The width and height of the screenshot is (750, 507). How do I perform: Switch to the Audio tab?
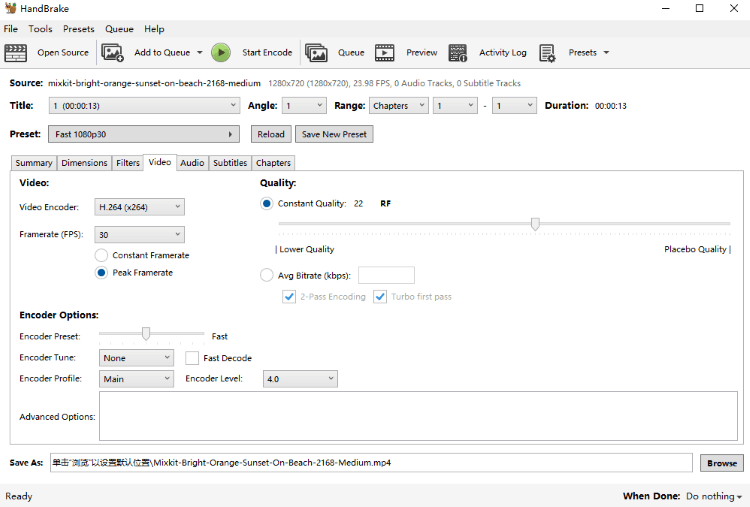pos(192,163)
